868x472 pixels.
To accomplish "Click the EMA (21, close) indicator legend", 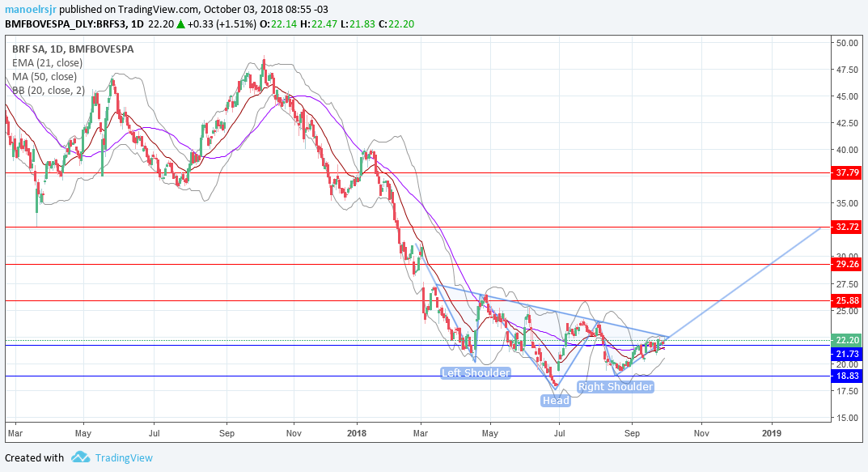I will point(48,62).
